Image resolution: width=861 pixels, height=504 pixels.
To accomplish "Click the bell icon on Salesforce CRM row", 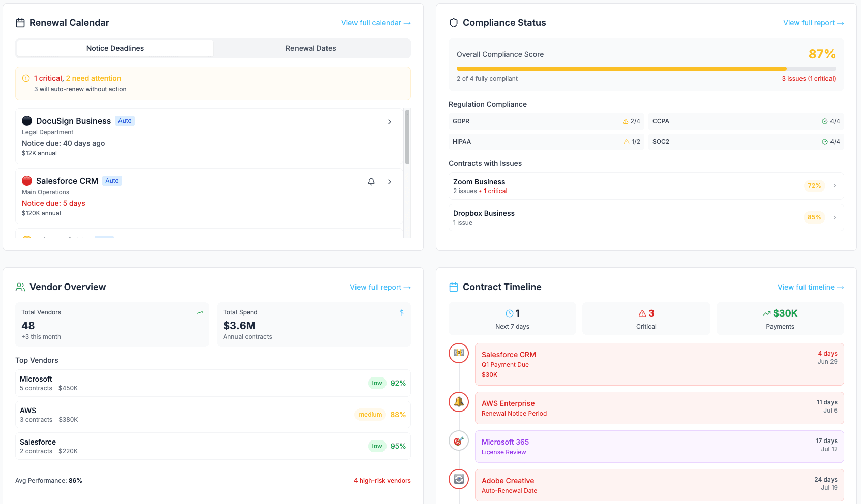I will point(371,181).
